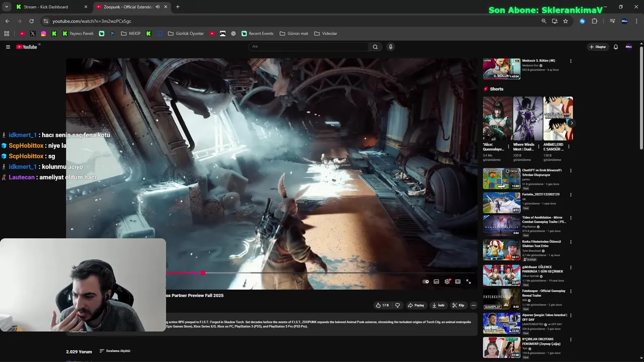Open the Instagram bookmark icon
Image resolution: width=644 pixels, height=362 pixels.
click(43, 34)
